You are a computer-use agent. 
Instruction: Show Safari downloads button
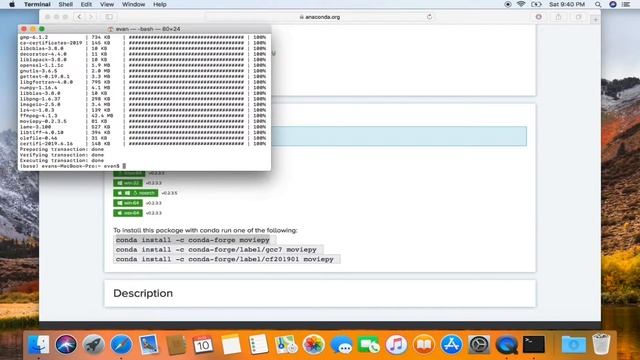coord(539,17)
